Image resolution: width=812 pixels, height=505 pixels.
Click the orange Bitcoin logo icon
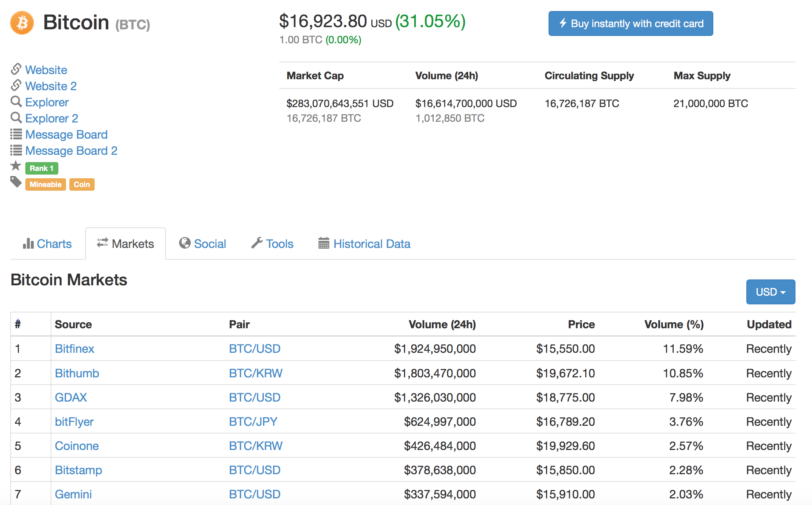click(22, 23)
